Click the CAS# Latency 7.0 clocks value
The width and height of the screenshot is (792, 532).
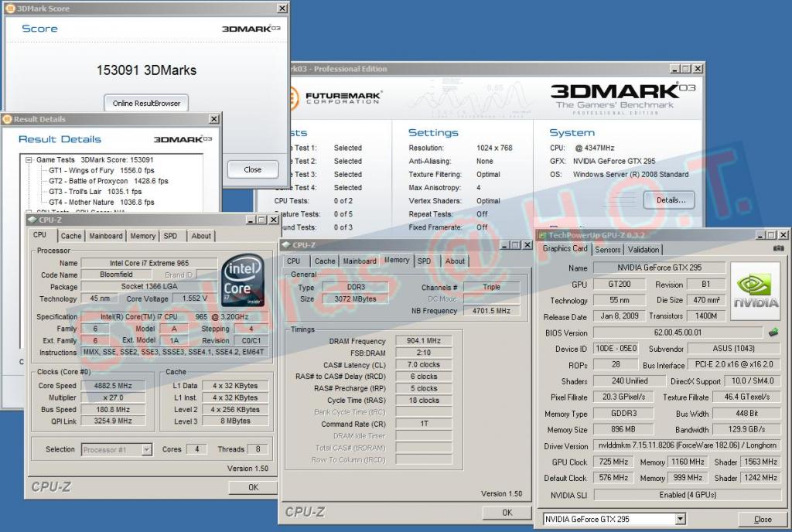click(424, 364)
